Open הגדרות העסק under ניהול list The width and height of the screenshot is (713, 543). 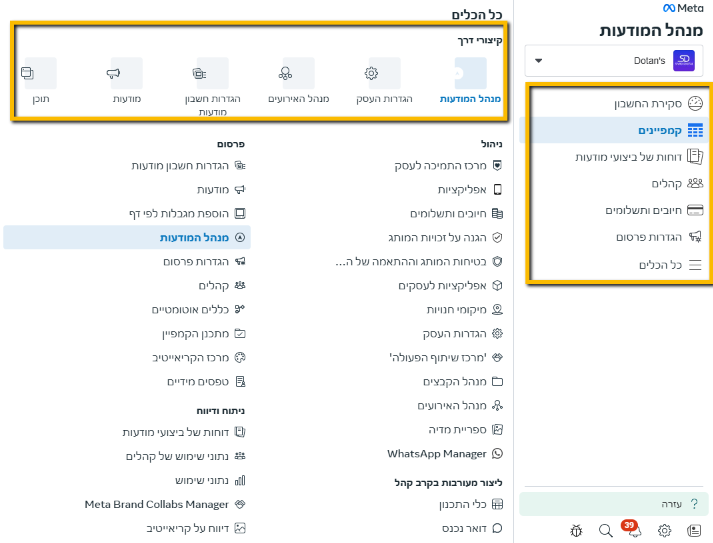tap(462, 334)
